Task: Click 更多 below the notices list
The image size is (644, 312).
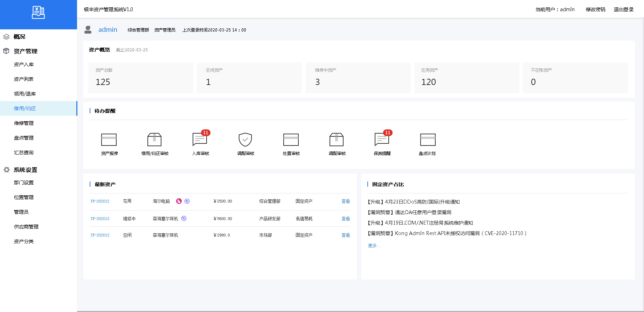Action: pos(373,246)
